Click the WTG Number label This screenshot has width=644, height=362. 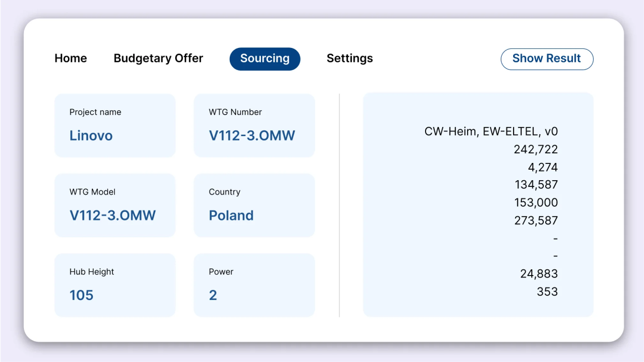236,112
